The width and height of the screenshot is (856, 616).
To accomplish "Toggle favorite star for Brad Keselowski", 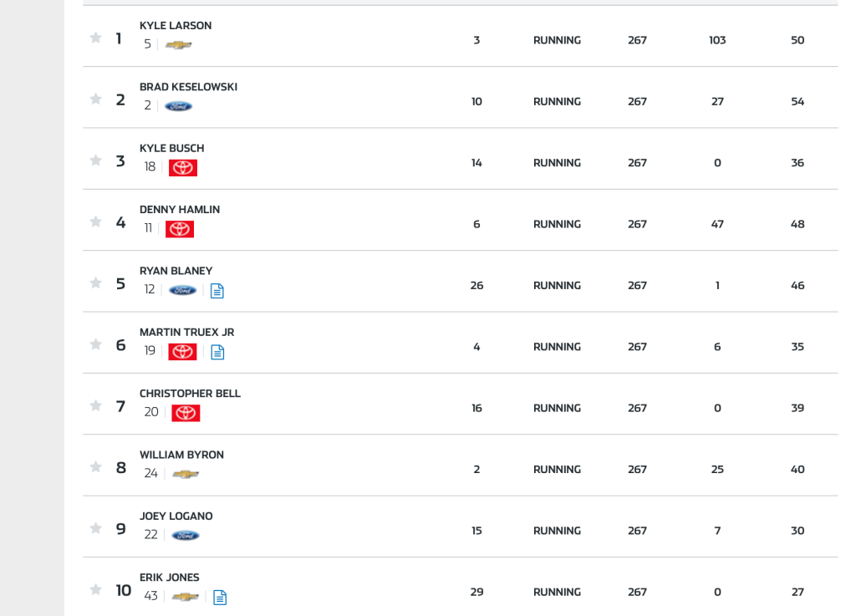I will pyautogui.click(x=96, y=99).
